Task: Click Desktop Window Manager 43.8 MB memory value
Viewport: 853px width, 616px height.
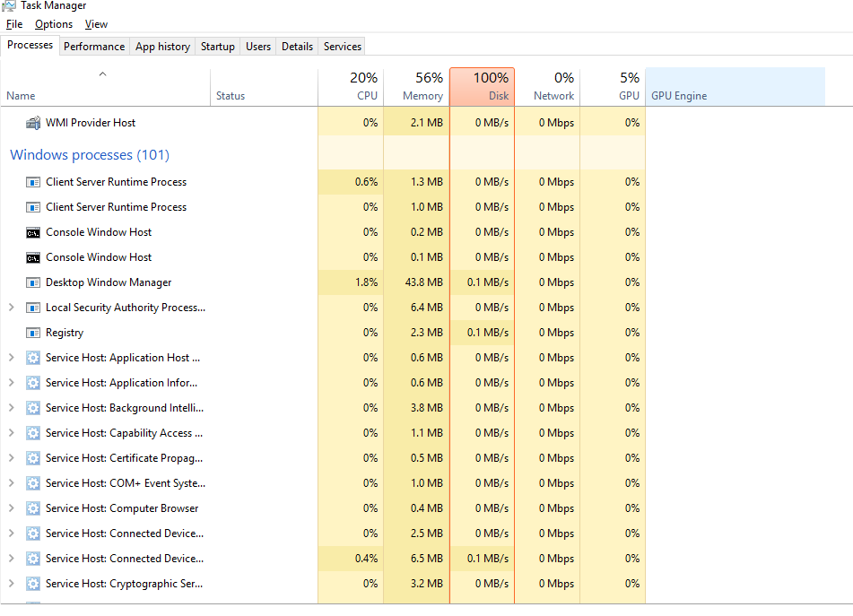Action: [x=423, y=282]
